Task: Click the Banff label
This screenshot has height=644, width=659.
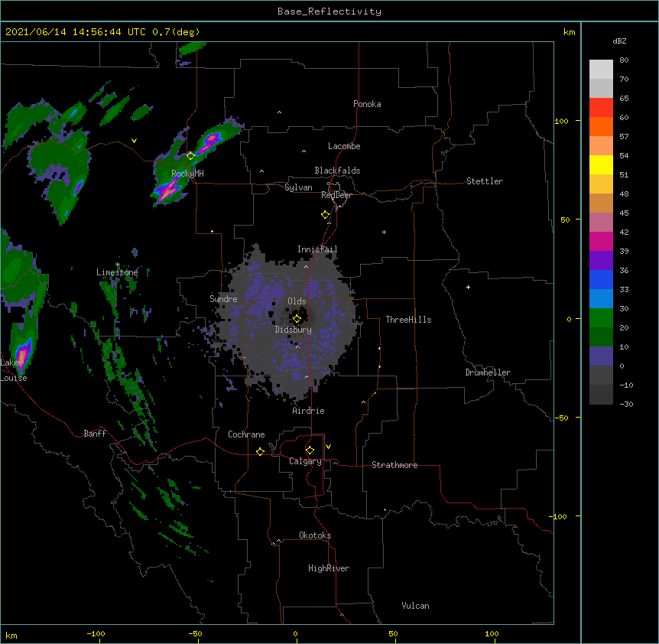Action: (95, 434)
